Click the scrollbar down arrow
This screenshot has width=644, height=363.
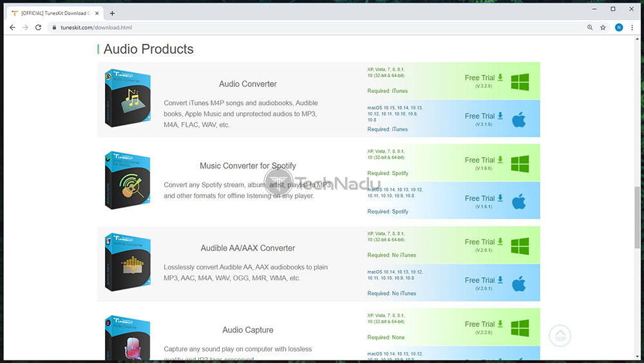click(637, 357)
